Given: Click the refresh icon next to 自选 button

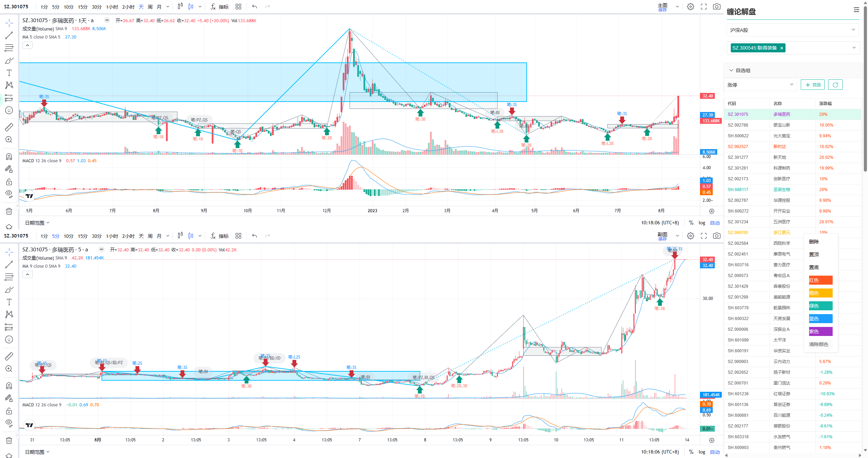Looking at the screenshot, I should (x=835, y=85).
